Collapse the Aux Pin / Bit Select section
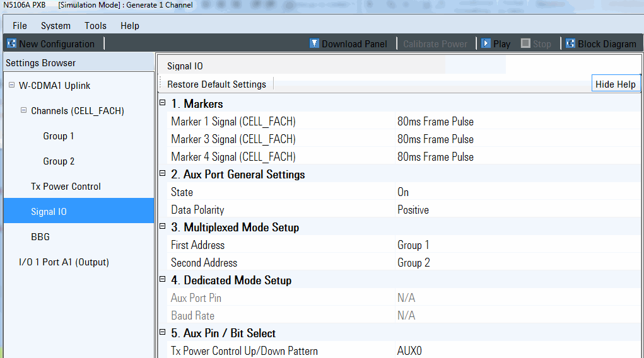Viewport: 644px width, 358px height. (x=162, y=333)
